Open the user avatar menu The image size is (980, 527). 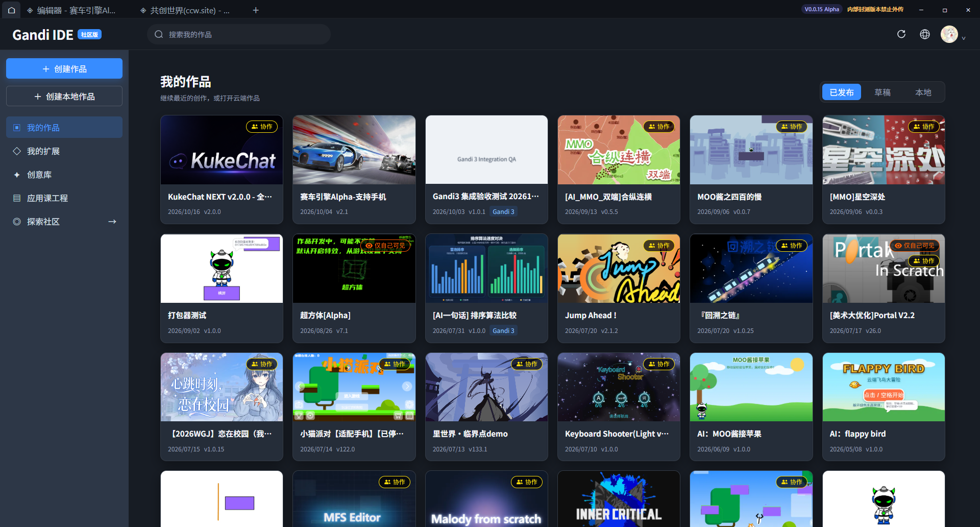tap(949, 34)
